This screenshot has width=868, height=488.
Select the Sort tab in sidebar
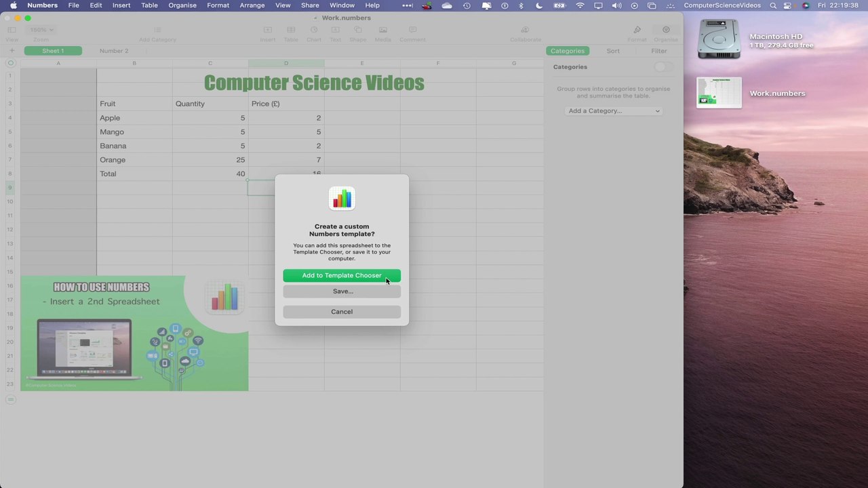[x=613, y=51]
